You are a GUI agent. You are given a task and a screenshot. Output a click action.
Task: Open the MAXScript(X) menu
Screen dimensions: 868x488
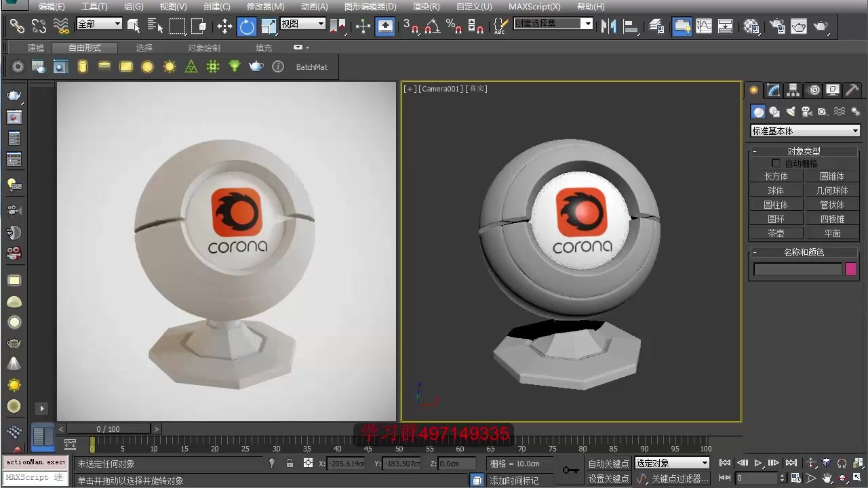point(534,7)
